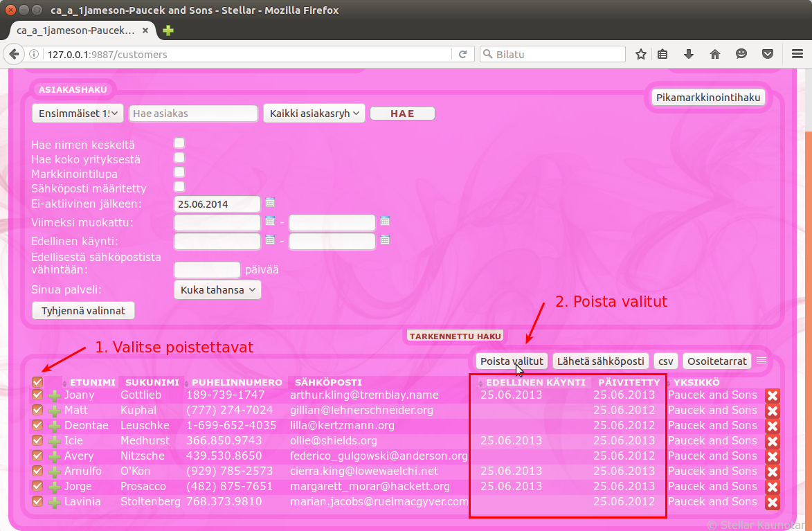
Task: Click the Pikamarkkinointihaku button
Action: tap(707, 98)
